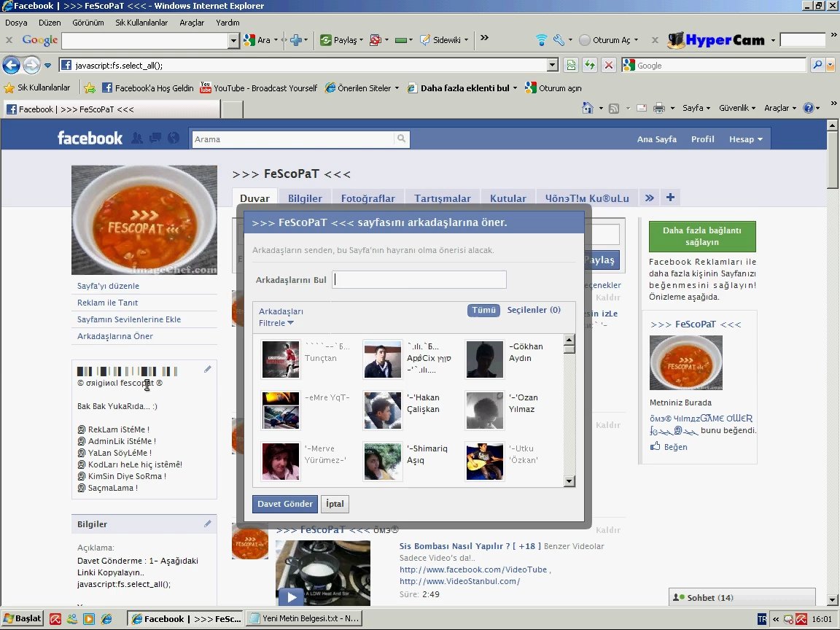
Task: Open the address bar dropdown arrow
Action: point(553,66)
